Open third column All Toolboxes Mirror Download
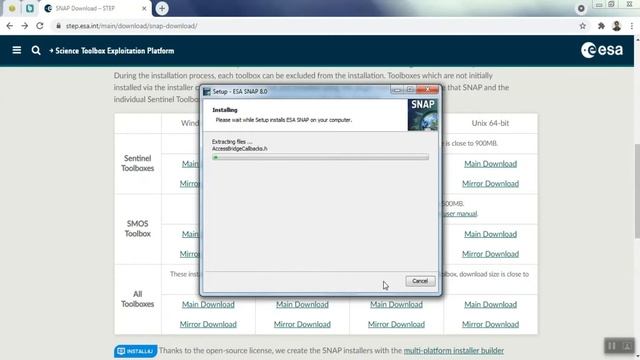 [396, 324]
